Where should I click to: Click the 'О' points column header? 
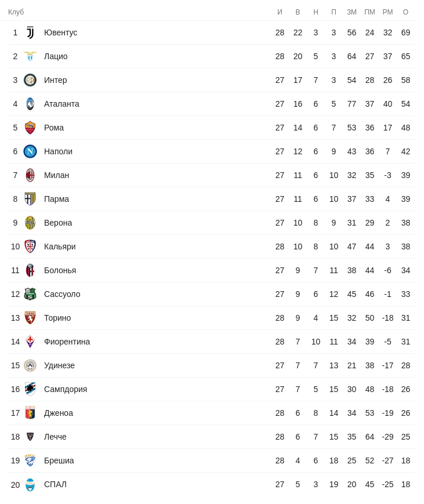(x=405, y=12)
